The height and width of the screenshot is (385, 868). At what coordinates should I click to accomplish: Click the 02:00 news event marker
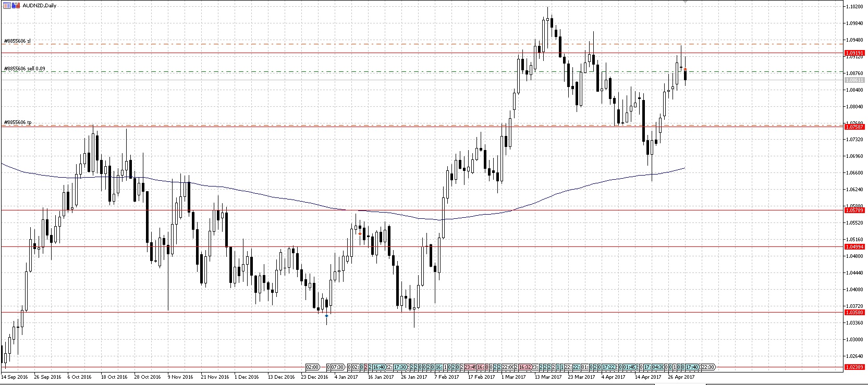312,367
